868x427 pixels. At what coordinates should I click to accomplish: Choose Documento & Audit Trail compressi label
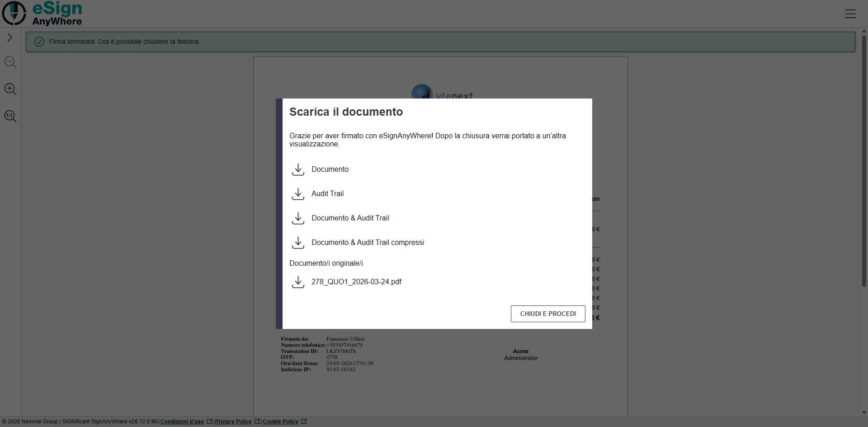coord(368,242)
